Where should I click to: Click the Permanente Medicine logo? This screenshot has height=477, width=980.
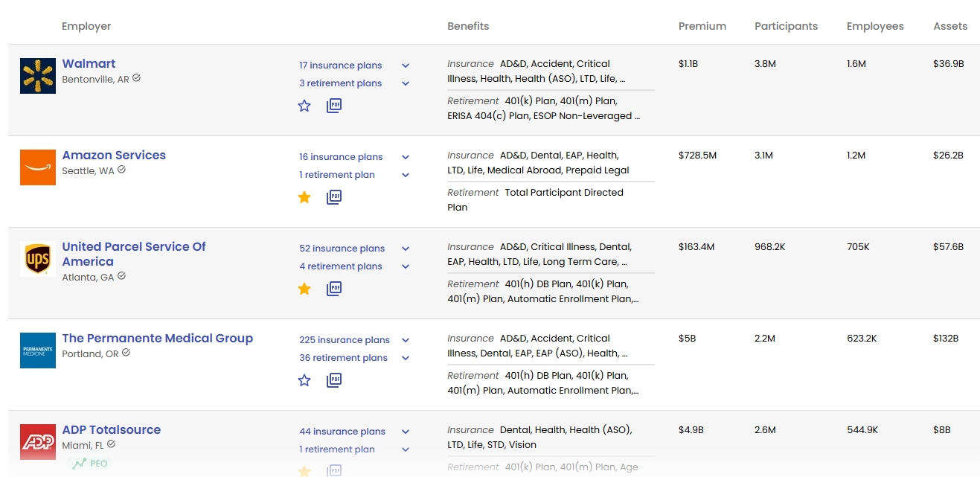[38, 350]
